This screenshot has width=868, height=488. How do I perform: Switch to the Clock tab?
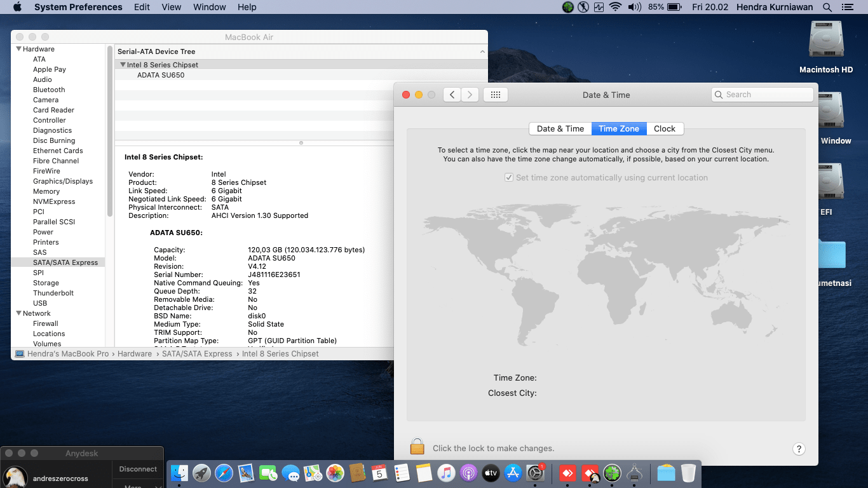tap(665, 128)
